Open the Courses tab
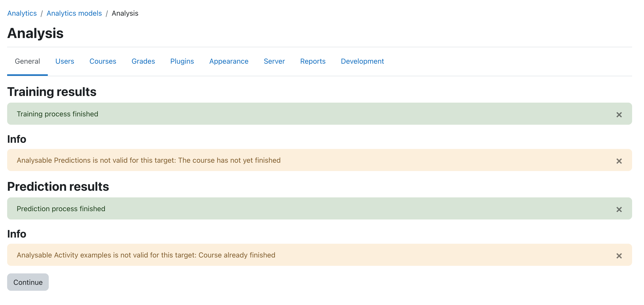644x305 pixels. 103,61
